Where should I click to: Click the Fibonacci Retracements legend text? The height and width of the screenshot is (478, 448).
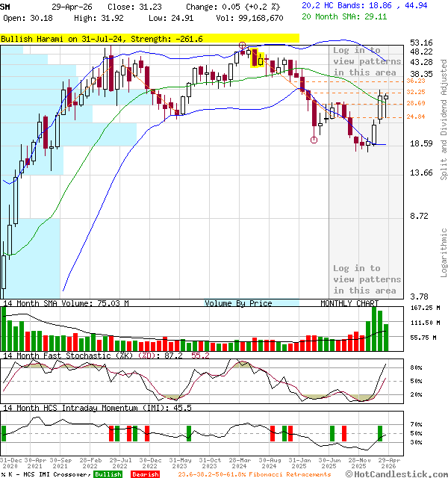254,474
